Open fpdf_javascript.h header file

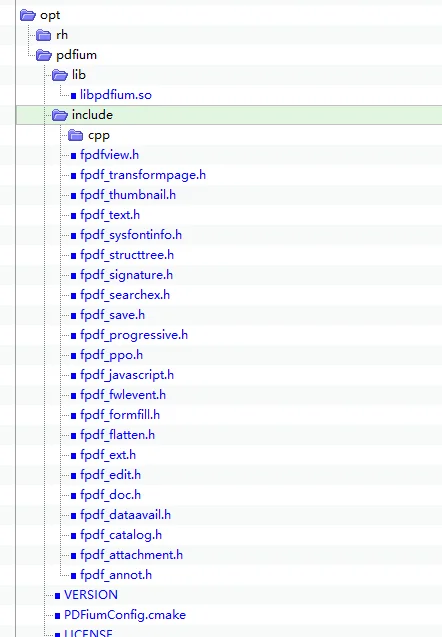click(127, 375)
